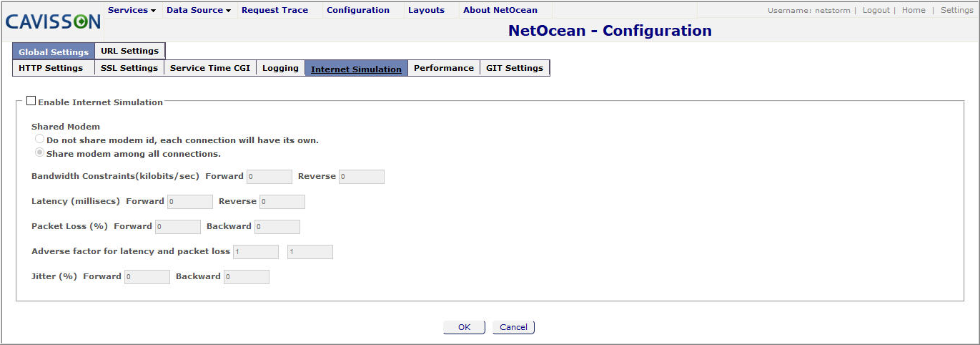Image resolution: width=980 pixels, height=345 pixels.
Task: Open the About NetOcean menu
Action: [x=500, y=10]
